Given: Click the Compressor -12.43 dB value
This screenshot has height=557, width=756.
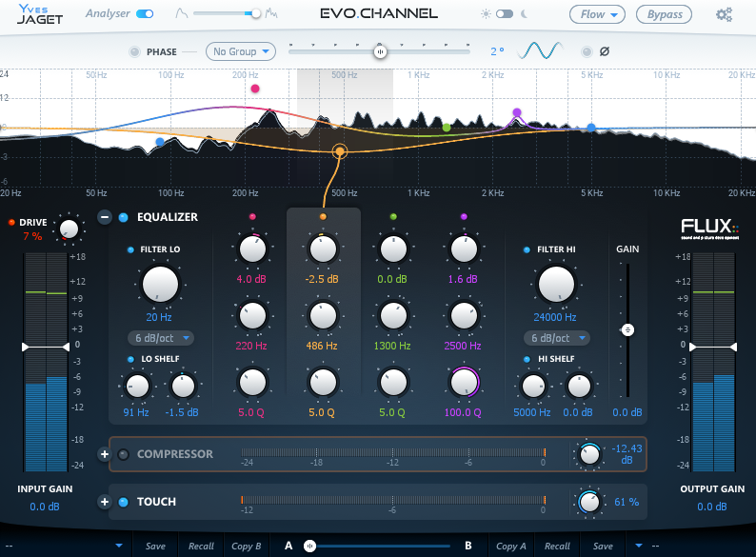Looking at the screenshot, I should click(x=627, y=454).
